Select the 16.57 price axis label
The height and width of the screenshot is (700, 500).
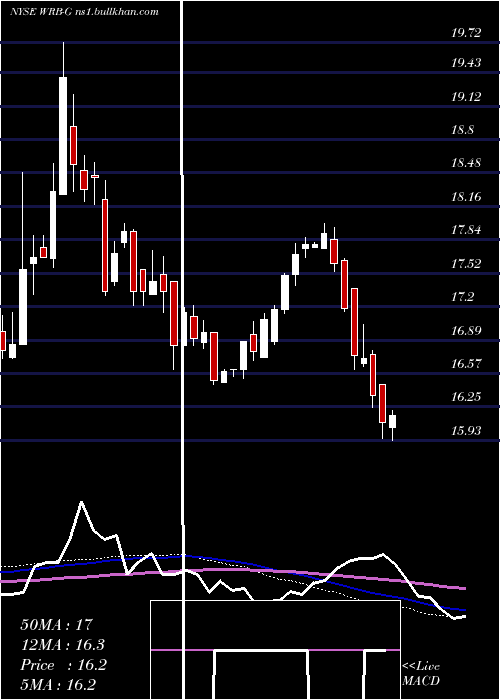(x=466, y=363)
